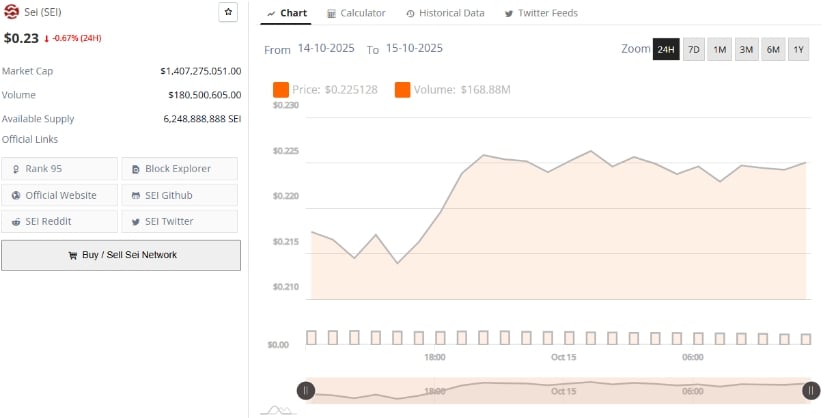Select the 7D zoom range
This screenshot has width=825, height=418.
(x=693, y=49)
